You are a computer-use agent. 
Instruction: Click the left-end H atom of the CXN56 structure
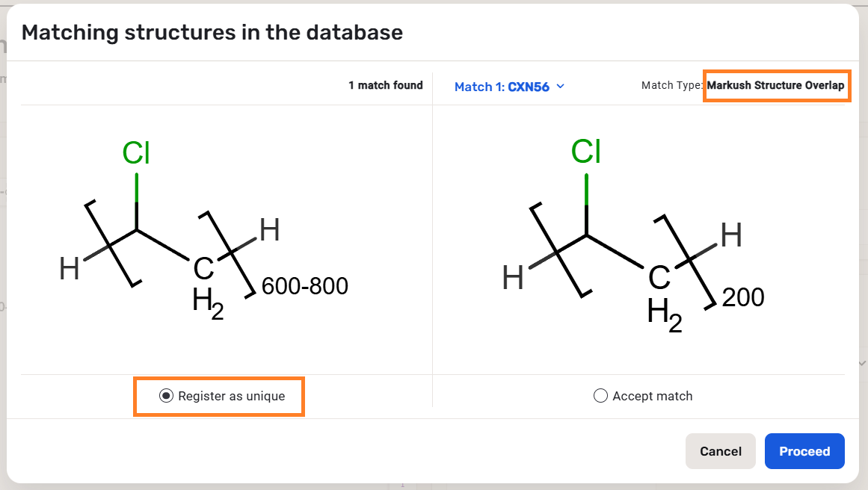pos(513,279)
